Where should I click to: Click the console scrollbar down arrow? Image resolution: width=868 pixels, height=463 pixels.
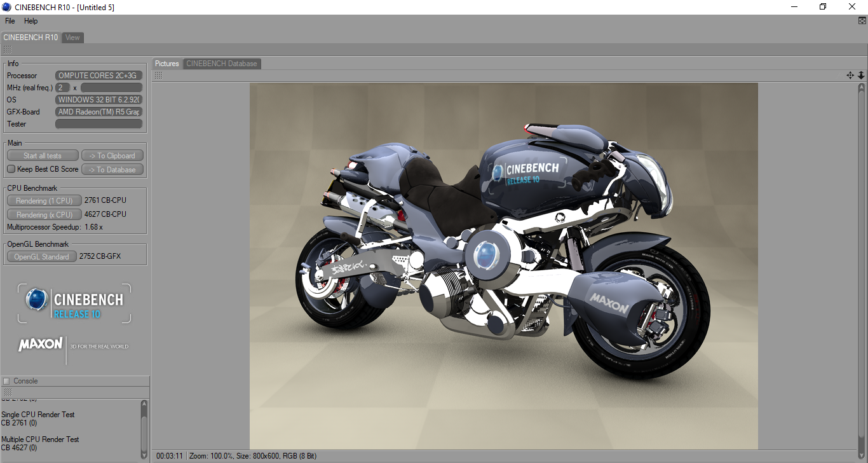coord(144,455)
